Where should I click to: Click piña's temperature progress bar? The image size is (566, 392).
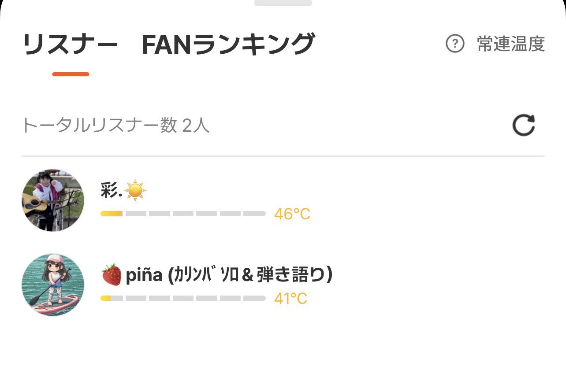click(x=183, y=298)
